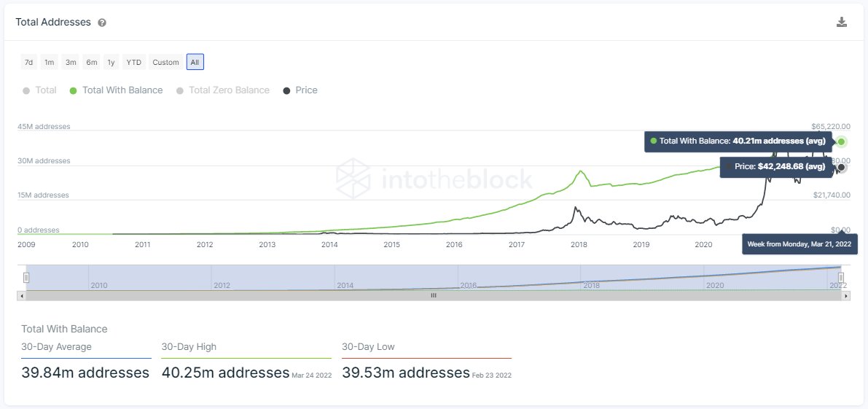
Task: Toggle the Total series legend
Action: click(x=40, y=90)
